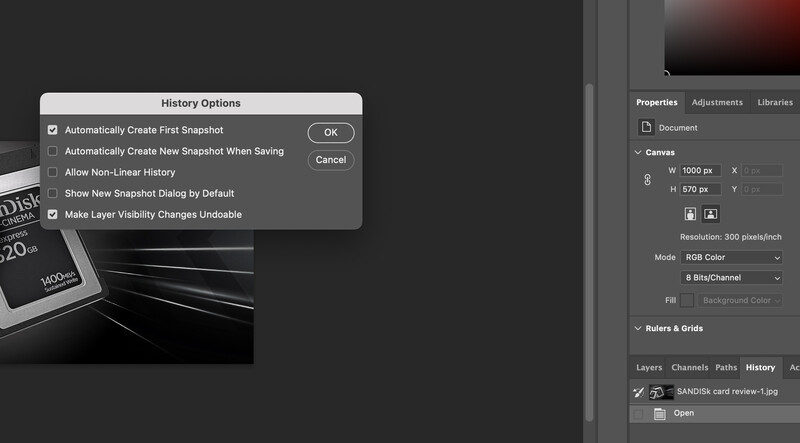Enable Automatically Create New Snapshot When Saving
800x443 pixels.
53,151
